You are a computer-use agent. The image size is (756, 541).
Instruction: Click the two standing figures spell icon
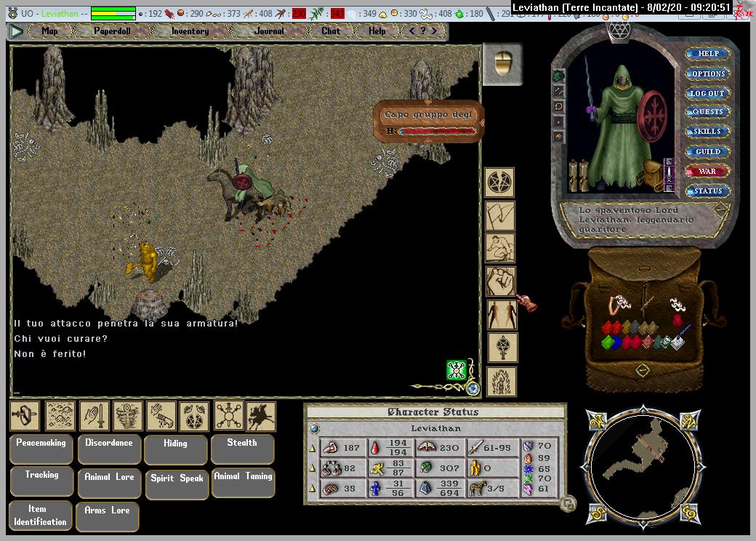(502, 314)
